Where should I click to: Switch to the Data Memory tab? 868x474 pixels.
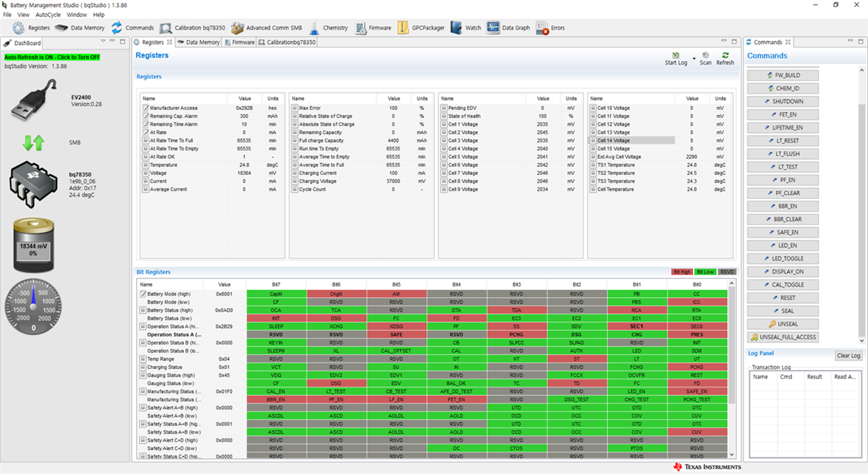[x=198, y=42]
